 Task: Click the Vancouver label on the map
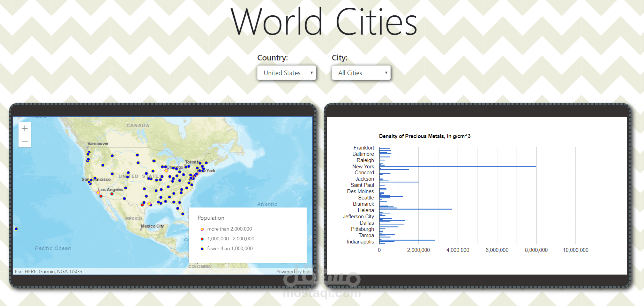[98, 144]
